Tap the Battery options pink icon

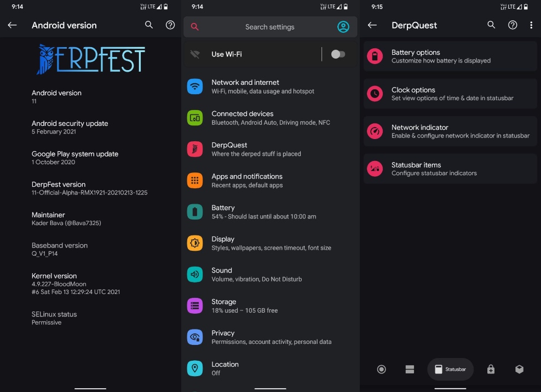(x=375, y=56)
